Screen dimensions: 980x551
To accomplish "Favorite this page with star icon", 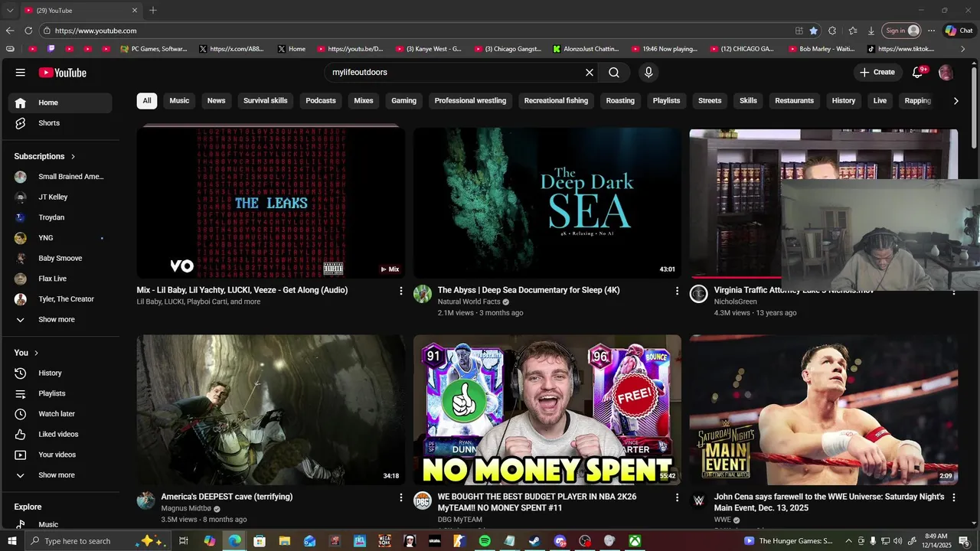I will pos(813,31).
